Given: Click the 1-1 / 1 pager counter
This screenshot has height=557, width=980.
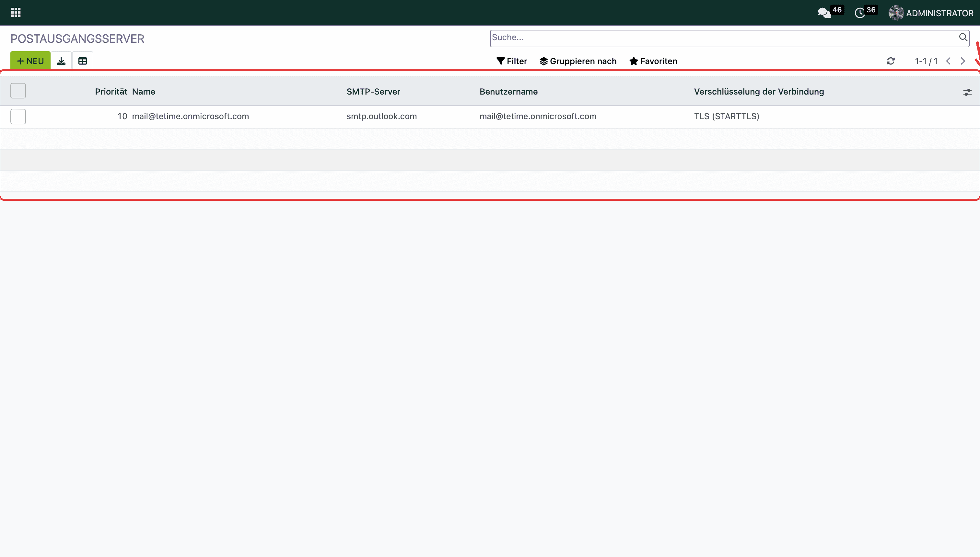Looking at the screenshot, I should pyautogui.click(x=926, y=61).
